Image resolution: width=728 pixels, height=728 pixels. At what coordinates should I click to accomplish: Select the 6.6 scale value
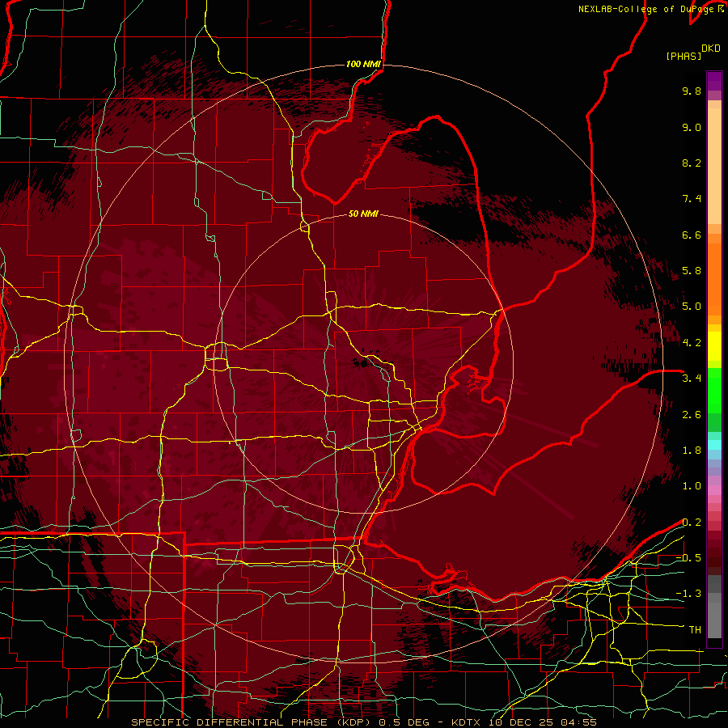[692, 235]
